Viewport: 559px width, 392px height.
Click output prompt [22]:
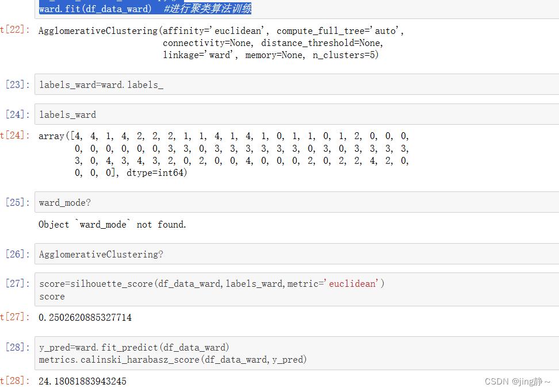point(15,29)
